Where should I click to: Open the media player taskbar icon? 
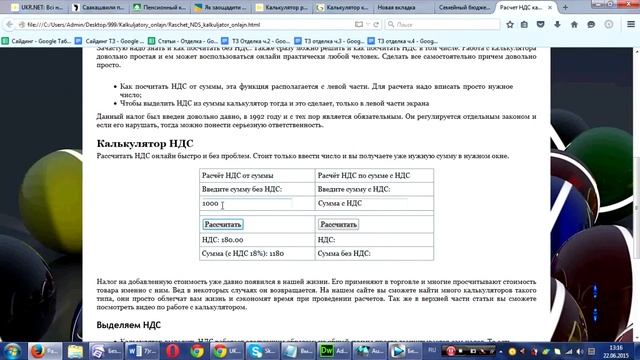tap(404, 351)
